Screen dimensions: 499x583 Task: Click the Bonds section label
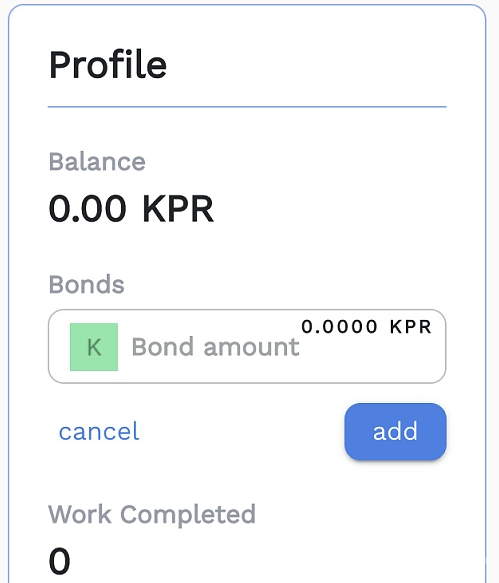tap(87, 284)
